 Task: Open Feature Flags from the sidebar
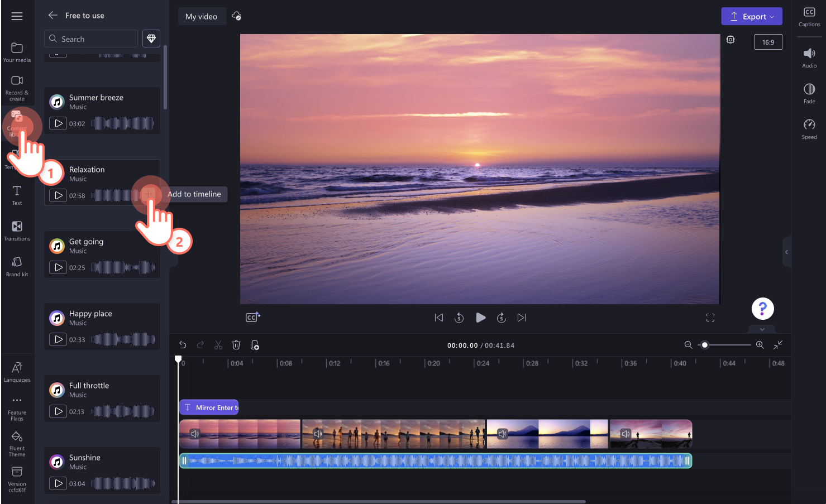coord(17,409)
